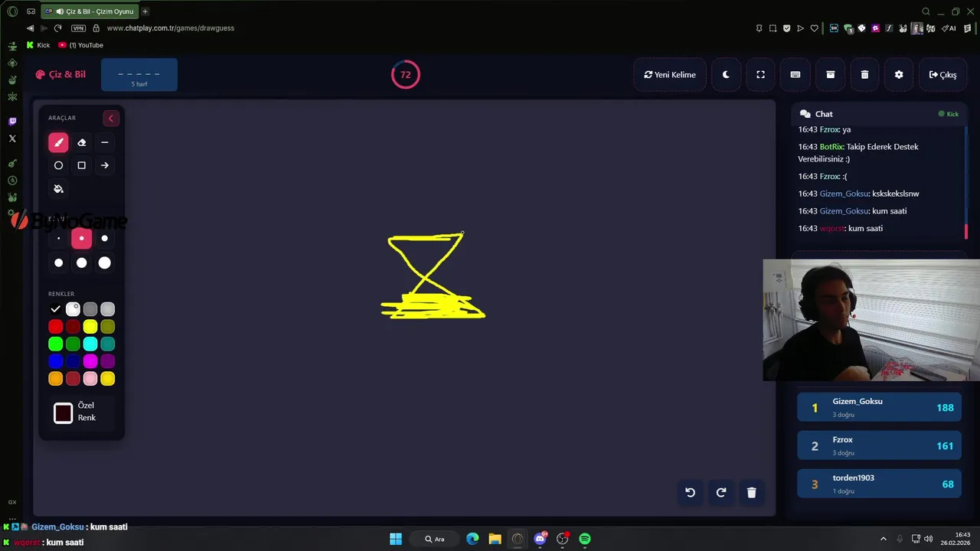Click the address bar URL
The height and width of the screenshot is (551, 980).
(x=171, y=28)
